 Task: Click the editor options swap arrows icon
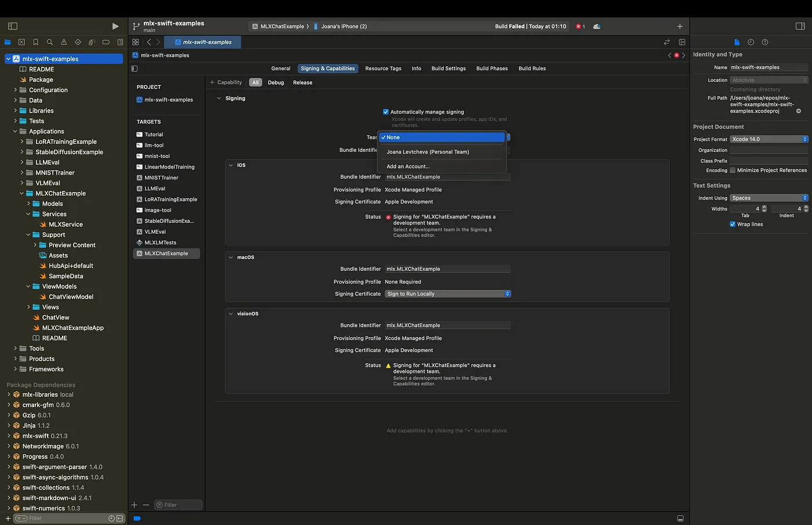(x=667, y=42)
